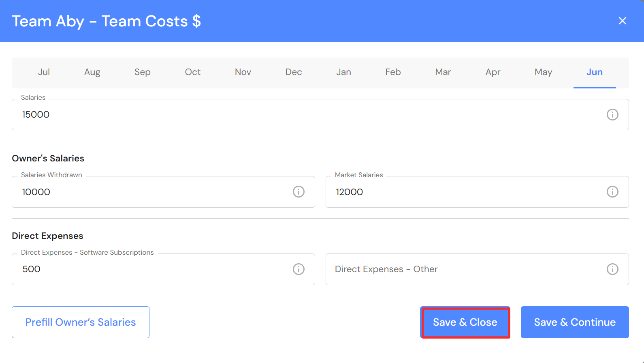Screen dimensions: 644x363
Task: Click the Market Salaries info icon
Action: 612,192
